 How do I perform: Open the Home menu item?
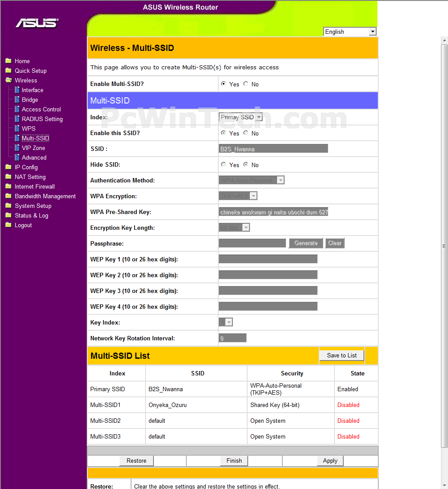pyautogui.click(x=22, y=61)
